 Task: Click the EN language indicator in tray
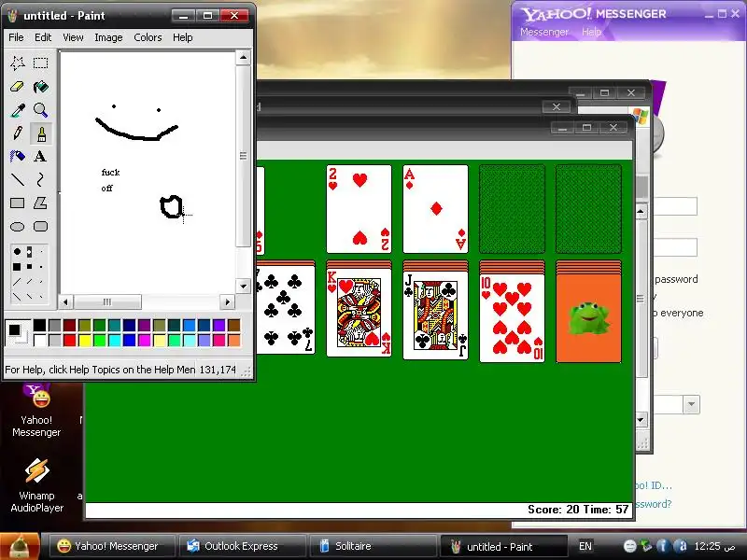pos(585,546)
